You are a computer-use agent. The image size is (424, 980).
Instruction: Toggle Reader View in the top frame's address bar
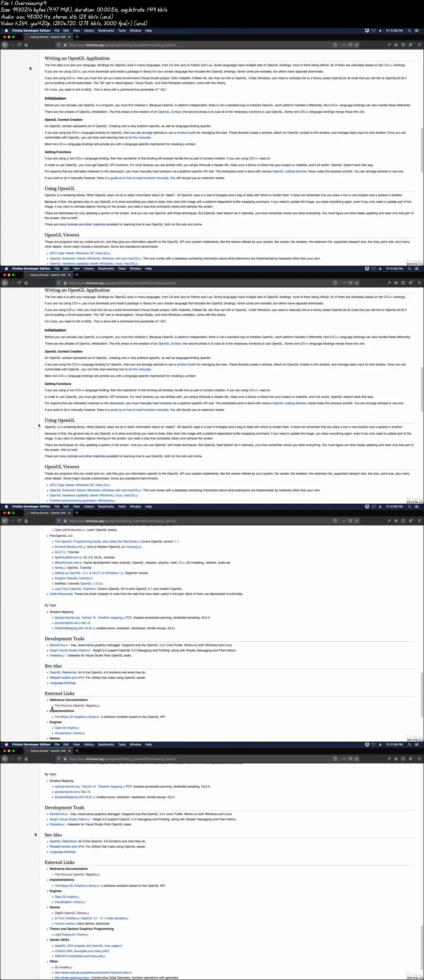point(335,45)
